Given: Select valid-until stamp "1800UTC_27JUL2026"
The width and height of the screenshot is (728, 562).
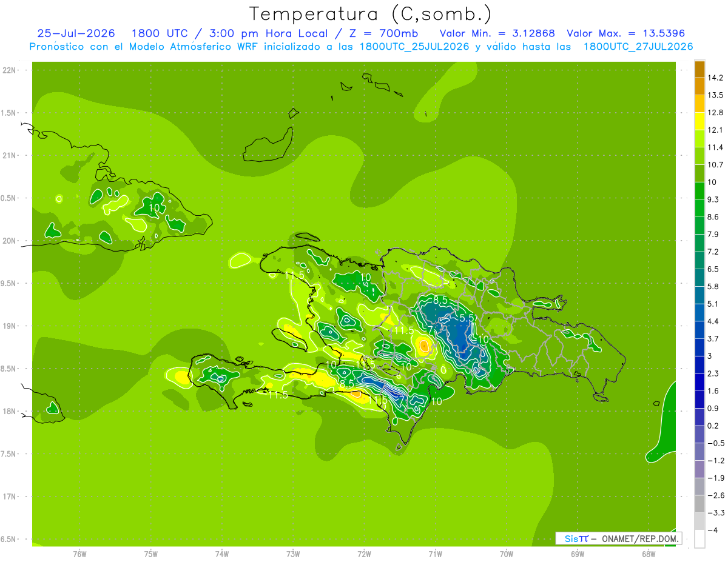Looking at the screenshot, I should 638,47.
